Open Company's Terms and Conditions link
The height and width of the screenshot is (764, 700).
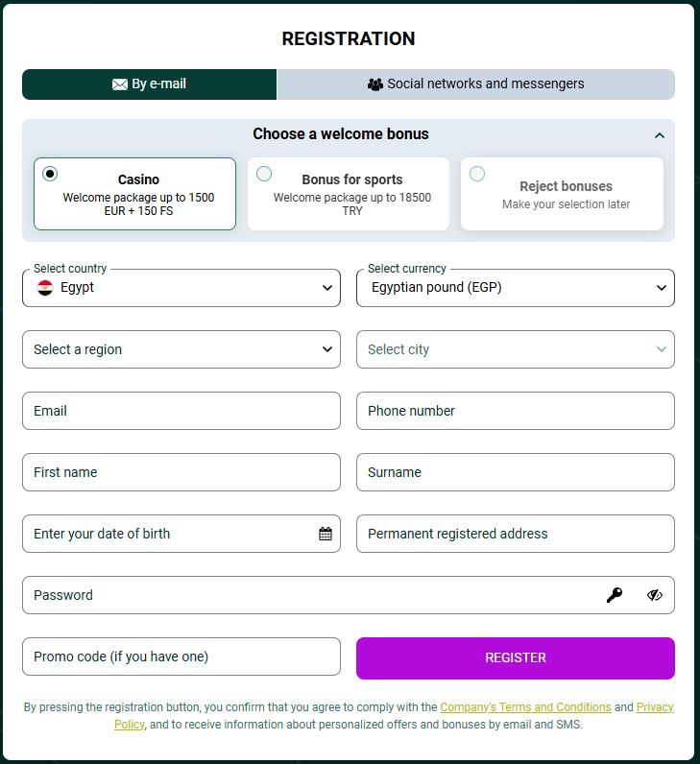(525, 707)
